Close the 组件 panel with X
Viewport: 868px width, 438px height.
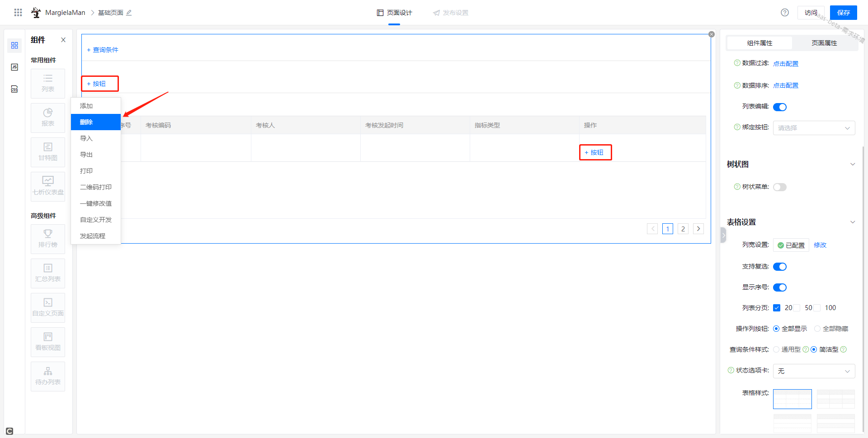coord(63,40)
